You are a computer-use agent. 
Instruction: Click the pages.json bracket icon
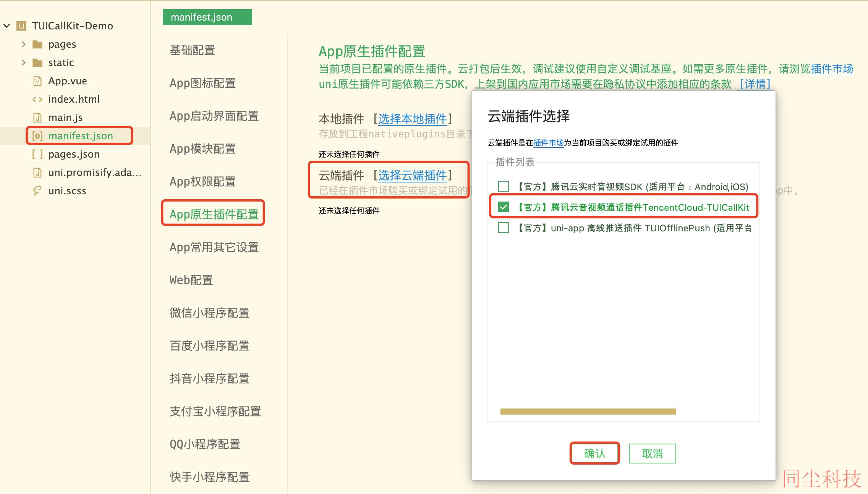click(x=37, y=154)
